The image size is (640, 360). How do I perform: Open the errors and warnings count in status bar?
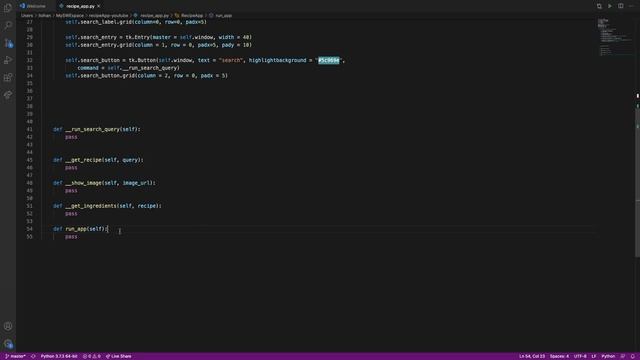pyautogui.click(x=92, y=356)
